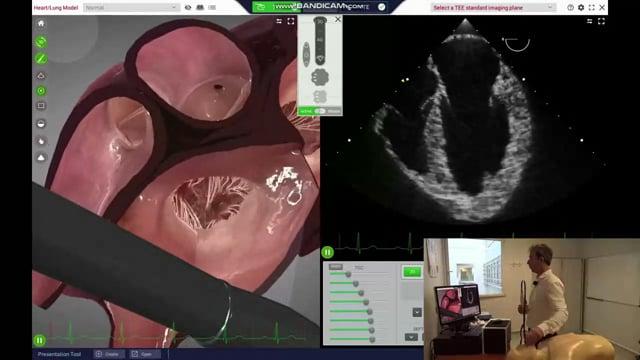Expand ultrasound view to fullscreen
Image resolution: width=640 pixels, height=360 pixels.
point(601,21)
